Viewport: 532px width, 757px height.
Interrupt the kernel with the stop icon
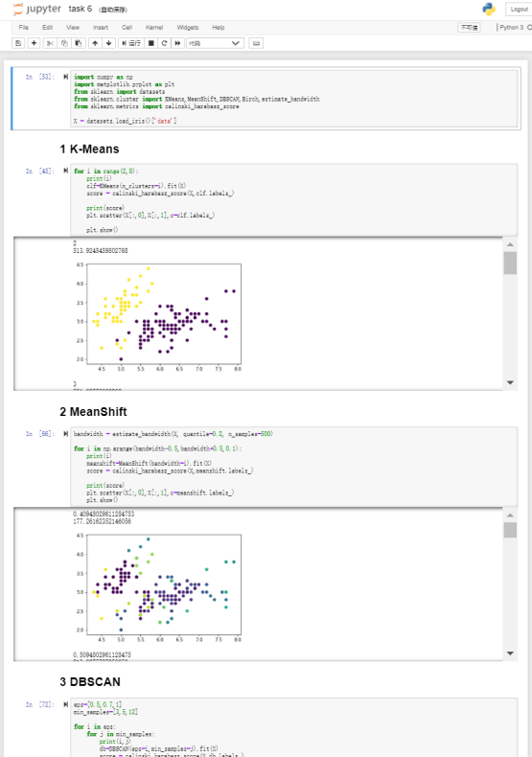(151, 43)
